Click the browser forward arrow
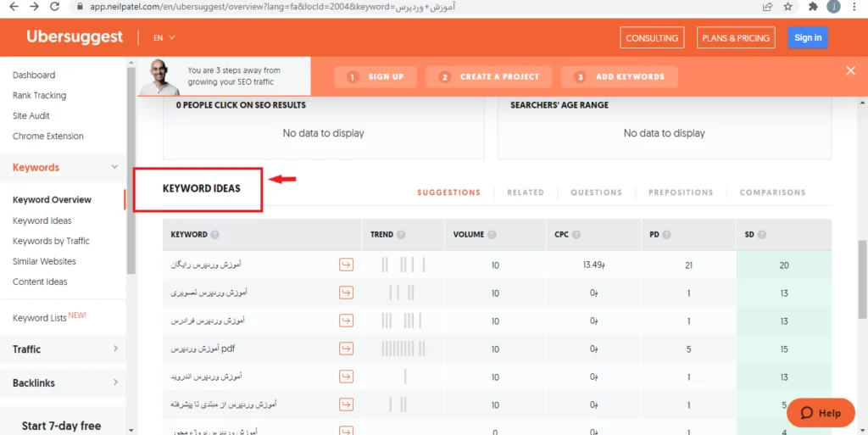Viewport: 868px width, 435px height. [x=34, y=7]
